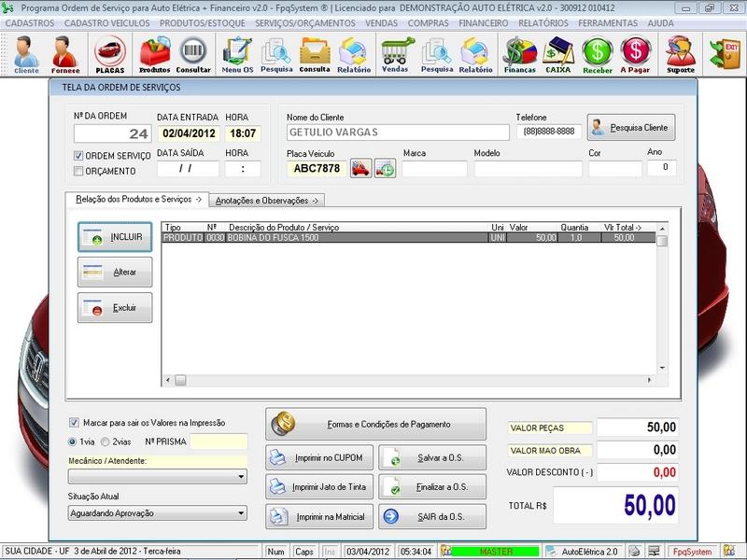Open the Finanças icon
747x560 pixels.
pyautogui.click(x=520, y=54)
